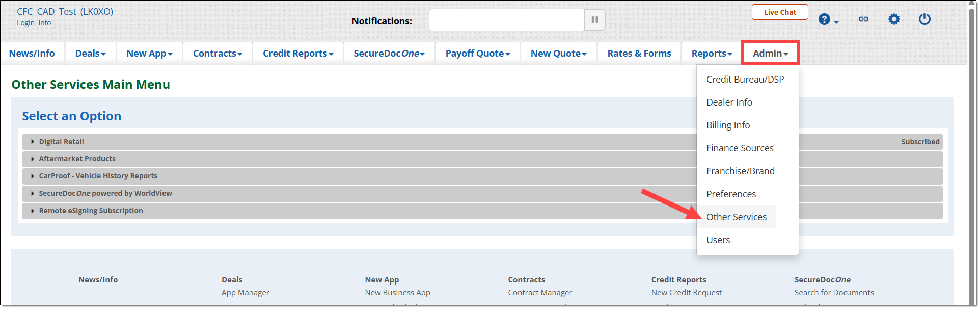Pause notifications with the pause button
Image resolution: width=980 pixels, height=309 pixels.
tap(594, 20)
